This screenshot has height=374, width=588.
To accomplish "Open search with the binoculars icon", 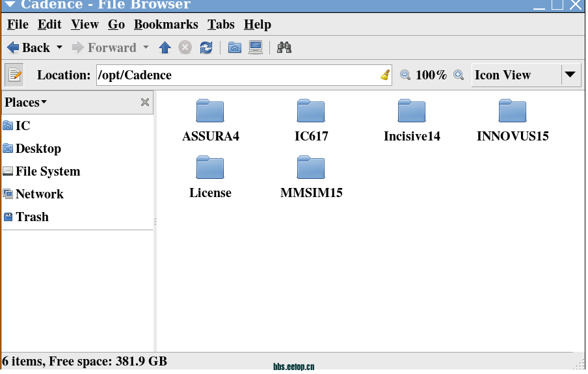I will tap(284, 47).
